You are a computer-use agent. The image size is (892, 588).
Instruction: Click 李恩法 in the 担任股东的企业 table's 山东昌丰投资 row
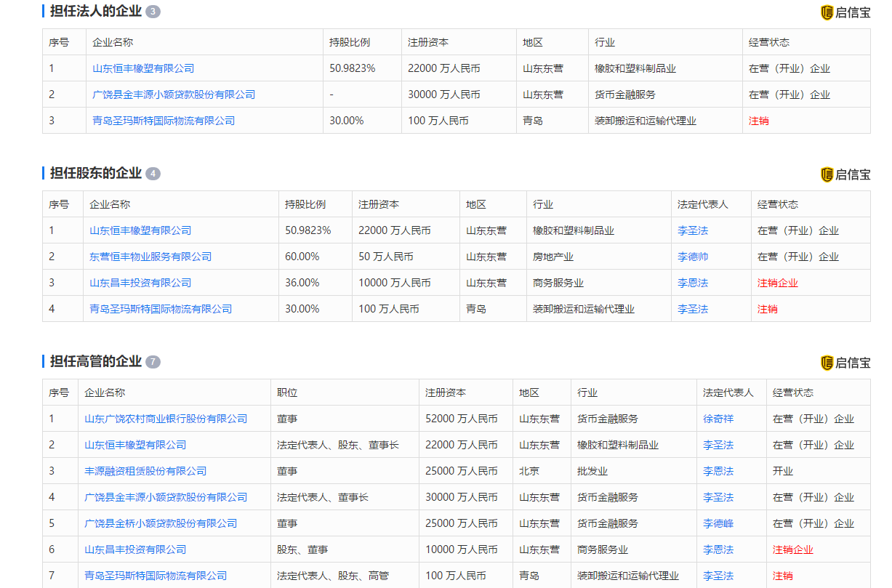693,283
